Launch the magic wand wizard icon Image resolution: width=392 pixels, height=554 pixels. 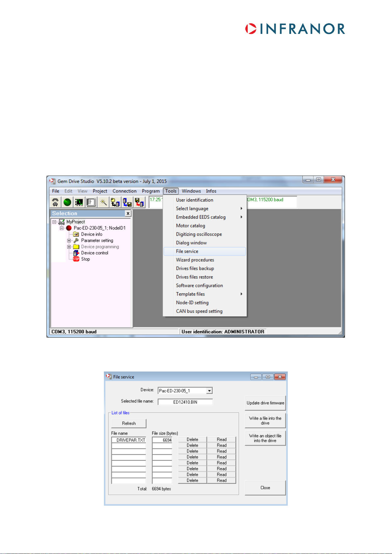pos(103,202)
